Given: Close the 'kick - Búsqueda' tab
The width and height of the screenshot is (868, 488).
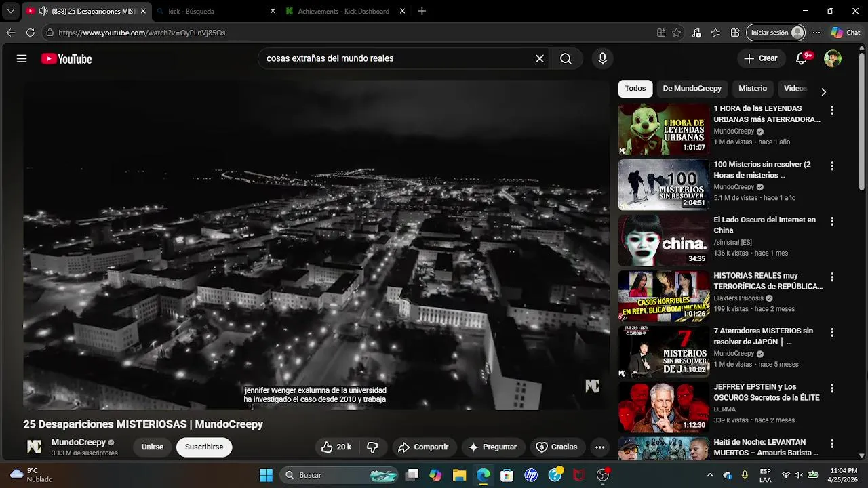Looking at the screenshot, I should click(x=273, y=11).
